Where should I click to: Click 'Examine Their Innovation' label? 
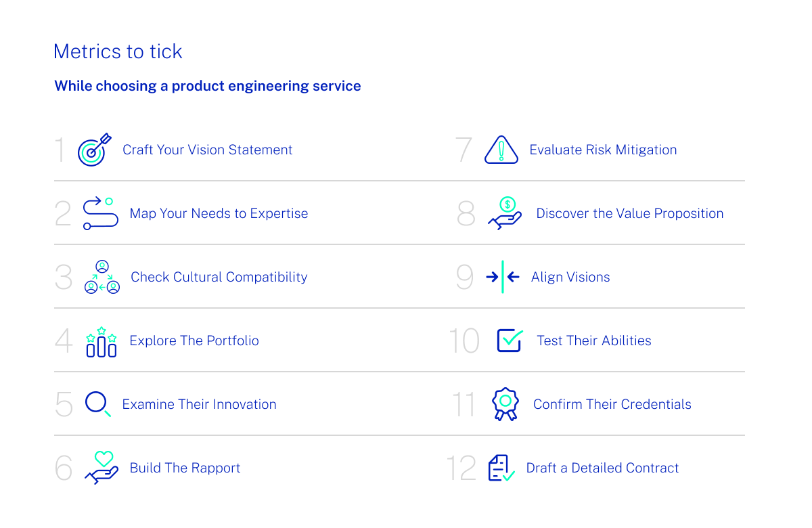[x=199, y=404]
